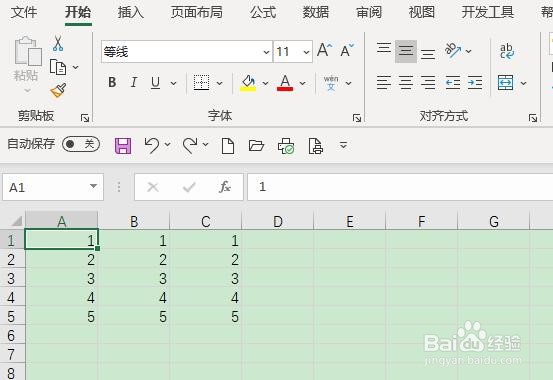Viewport: 553px width, 380px height.
Task: Click the print preview icon
Action: [315, 146]
